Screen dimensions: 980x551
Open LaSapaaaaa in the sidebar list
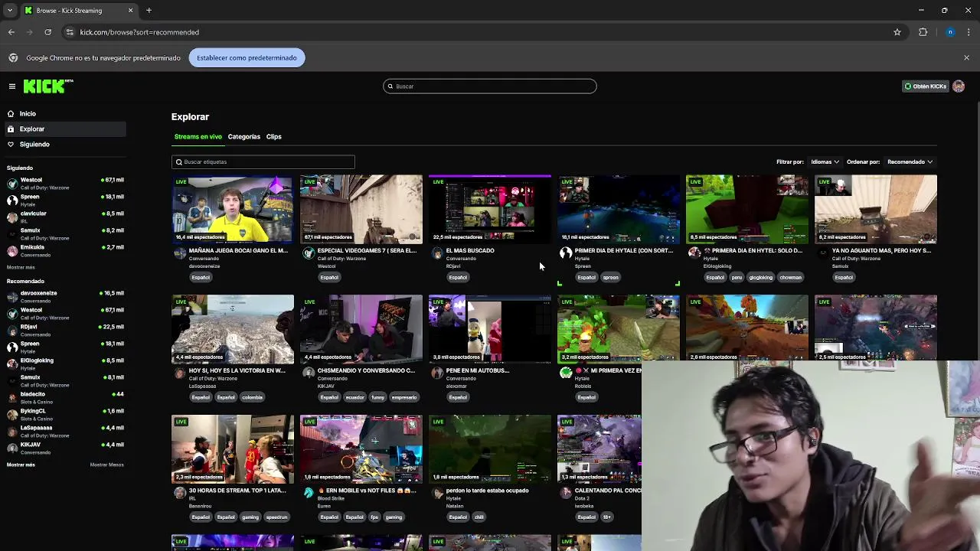point(65,431)
